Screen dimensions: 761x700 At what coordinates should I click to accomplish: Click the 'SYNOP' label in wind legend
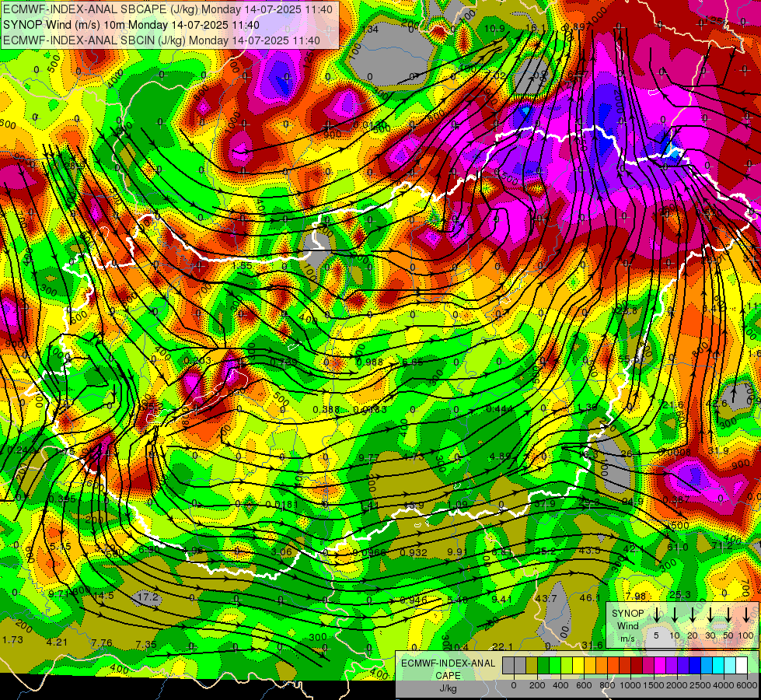click(x=627, y=614)
